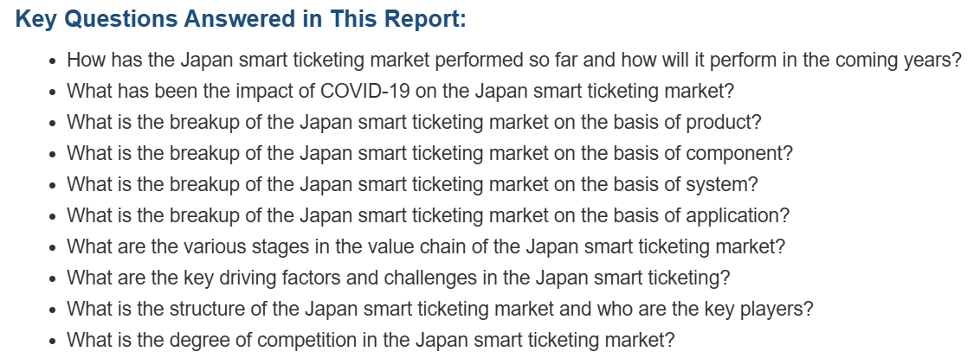The image size is (980, 358).
Task: Click the breakup on basis of component question
Action: pyautogui.click(x=429, y=154)
